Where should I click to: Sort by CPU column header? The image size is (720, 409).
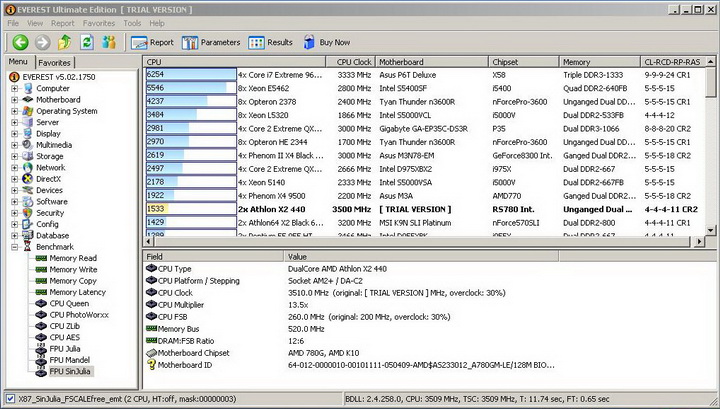(234, 62)
